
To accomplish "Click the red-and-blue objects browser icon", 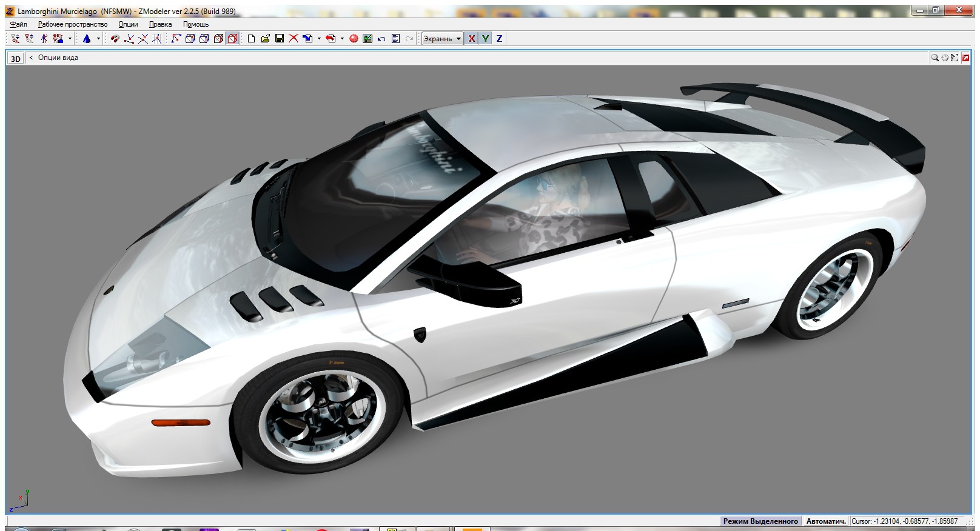I will pyautogui.click(x=58, y=38).
